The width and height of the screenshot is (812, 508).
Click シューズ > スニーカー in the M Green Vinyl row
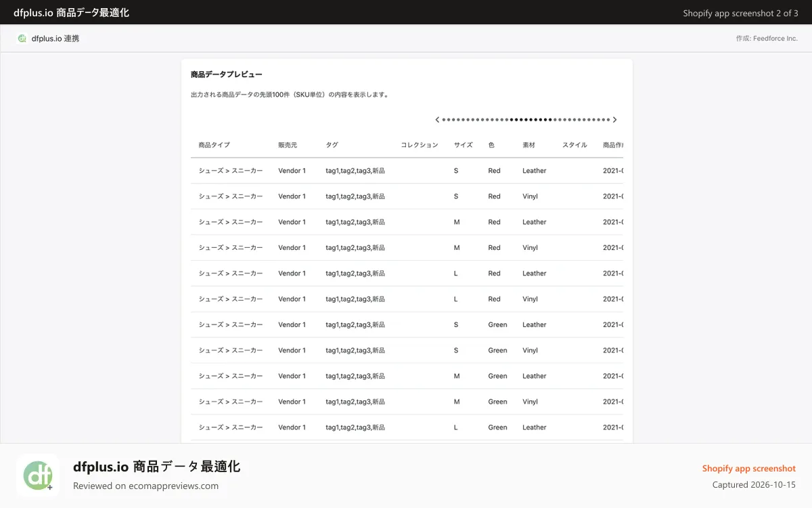coord(231,402)
